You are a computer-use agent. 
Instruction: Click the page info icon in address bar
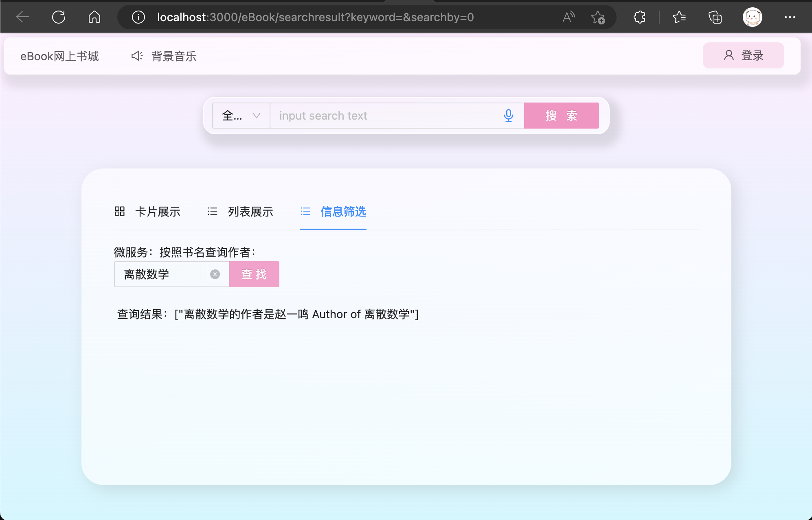point(138,17)
